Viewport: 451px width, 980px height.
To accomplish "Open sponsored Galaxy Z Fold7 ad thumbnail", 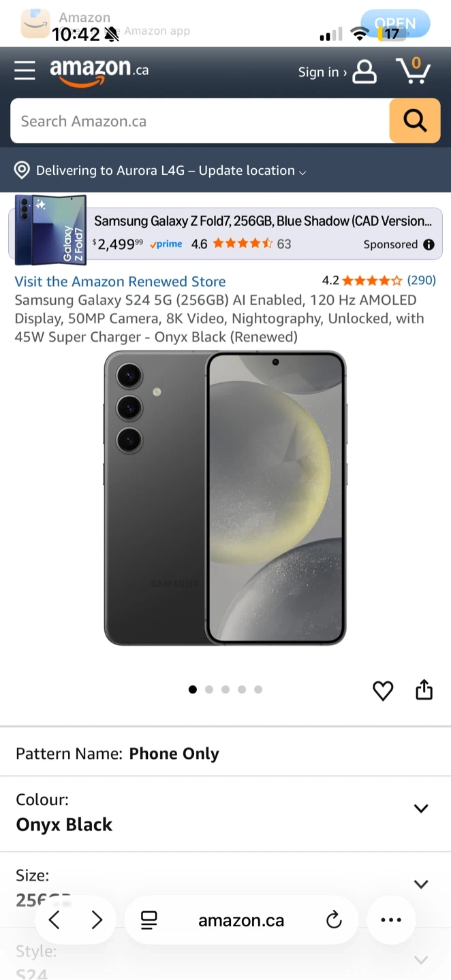I will coord(51,230).
